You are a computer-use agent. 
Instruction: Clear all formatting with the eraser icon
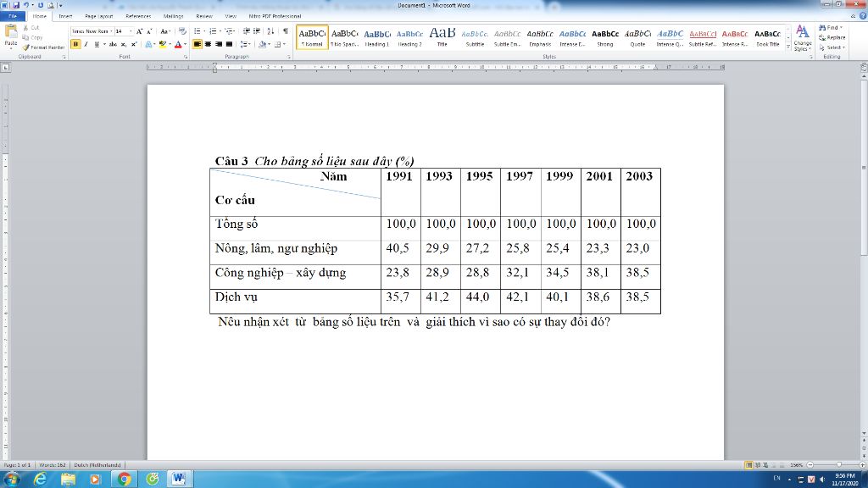coord(182,31)
